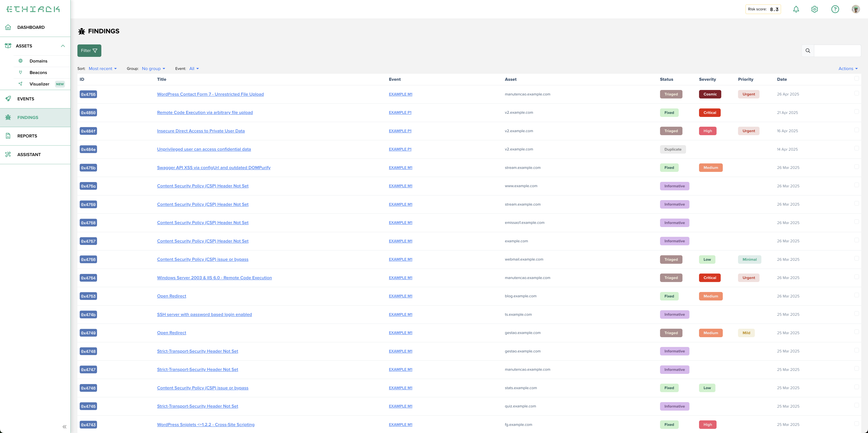The height and width of the screenshot is (433, 868).
Task: Tick the select-all checkbox in the table header
Action: [857, 79]
